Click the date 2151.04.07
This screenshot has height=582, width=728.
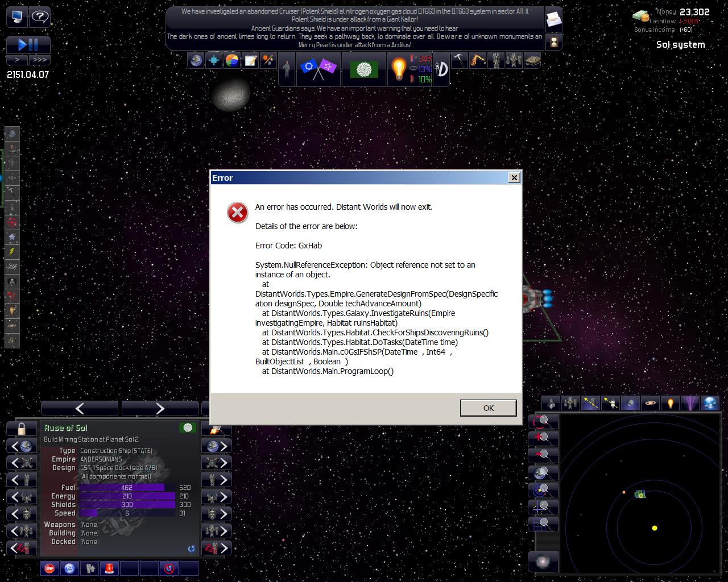point(28,74)
